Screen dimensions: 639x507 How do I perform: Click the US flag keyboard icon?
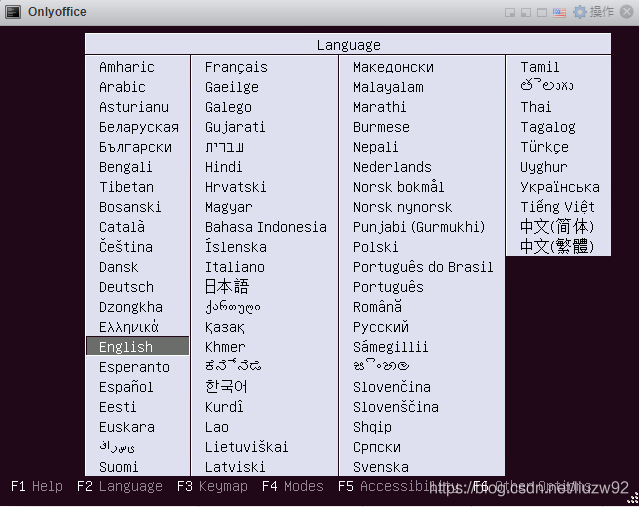[x=559, y=13]
